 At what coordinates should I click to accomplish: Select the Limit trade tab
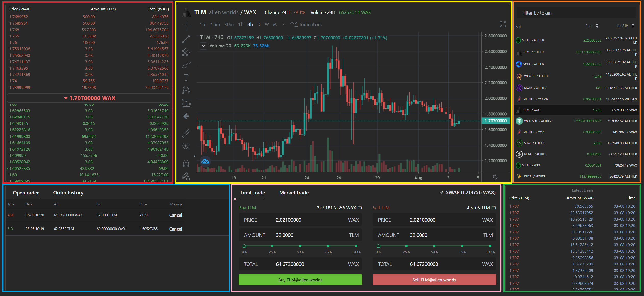point(253,193)
